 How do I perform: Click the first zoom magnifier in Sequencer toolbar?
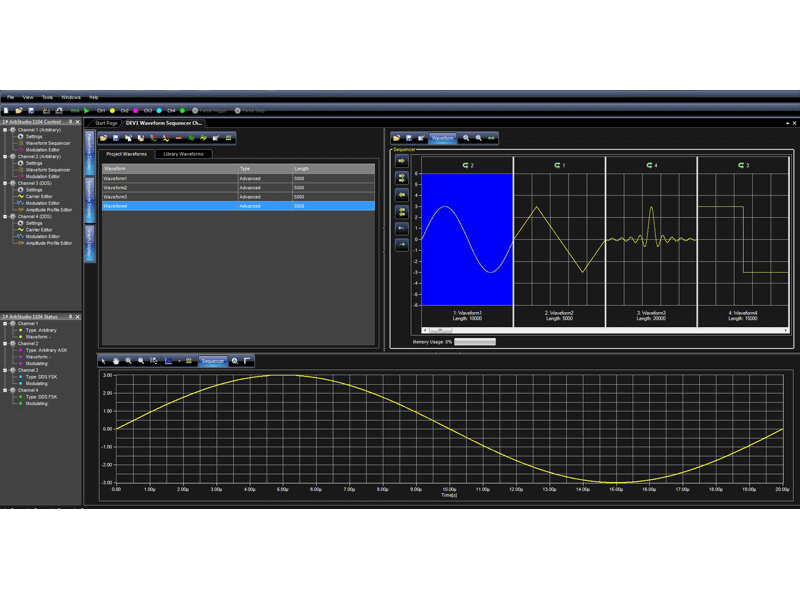pyautogui.click(x=467, y=138)
